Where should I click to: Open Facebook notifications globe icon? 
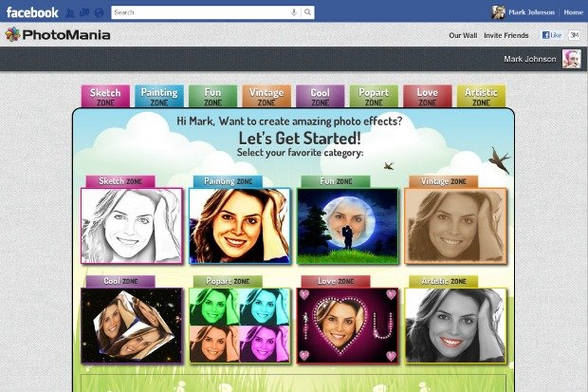[x=99, y=12]
